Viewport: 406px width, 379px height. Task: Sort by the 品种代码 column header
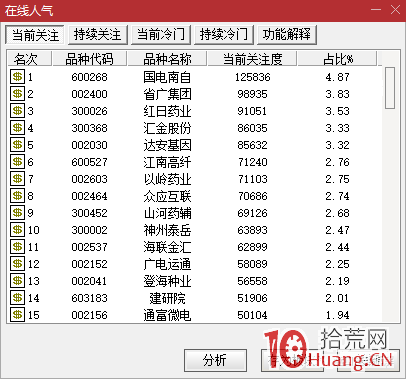click(x=89, y=59)
